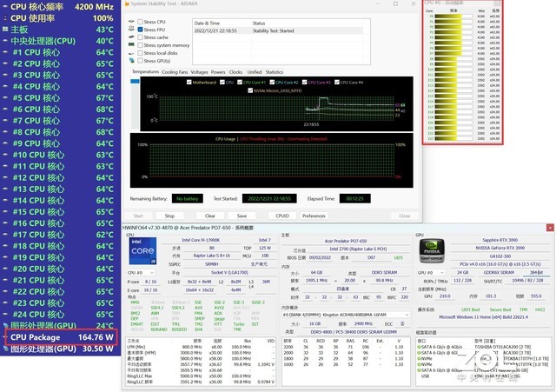Click the CPUID button in AIDA64

[x=282, y=216]
